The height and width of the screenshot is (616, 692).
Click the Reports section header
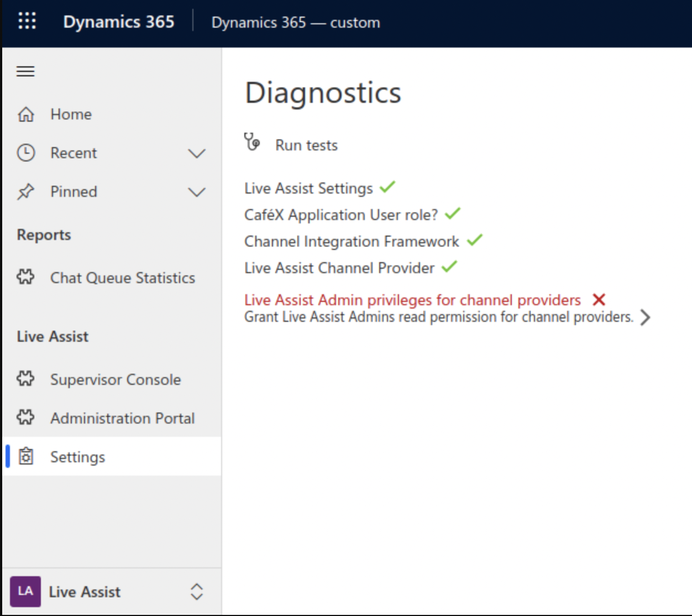[x=44, y=235]
